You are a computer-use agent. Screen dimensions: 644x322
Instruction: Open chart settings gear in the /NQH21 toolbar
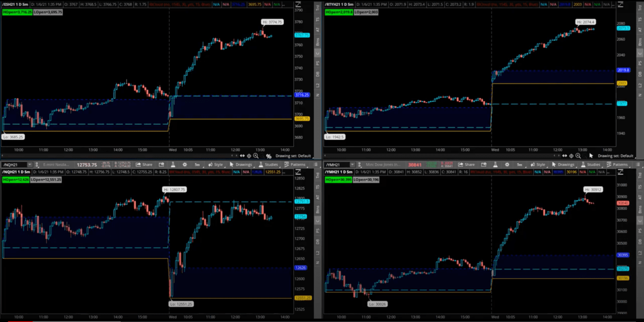185,164
